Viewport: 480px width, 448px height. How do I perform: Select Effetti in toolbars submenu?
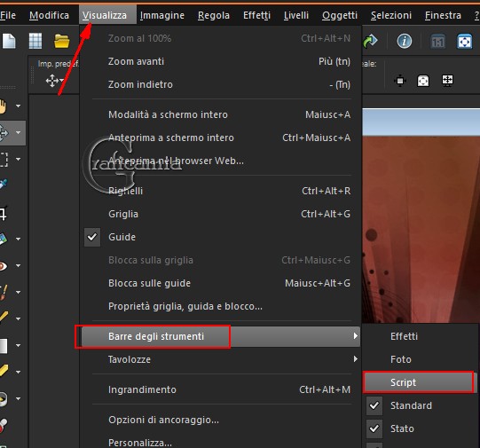(421, 336)
